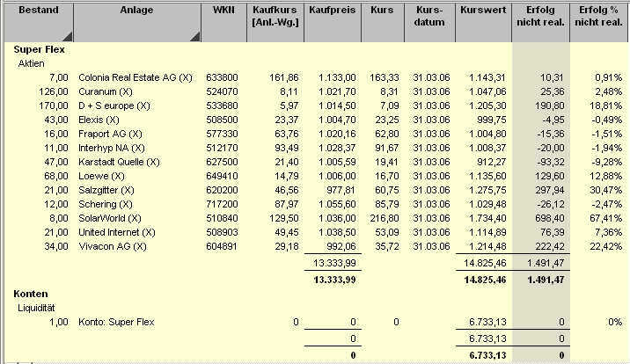The width and height of the screenshot is (630, 364).
Task: Select the Konto: Super Flex entry
Action: [x=116, y=322]
